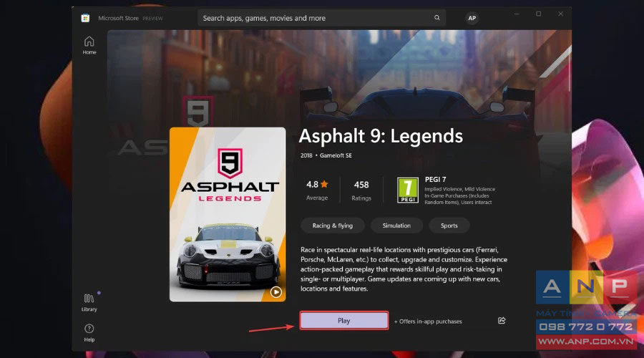
Task: Open Home in the sidebar
Action: point(89,45)
